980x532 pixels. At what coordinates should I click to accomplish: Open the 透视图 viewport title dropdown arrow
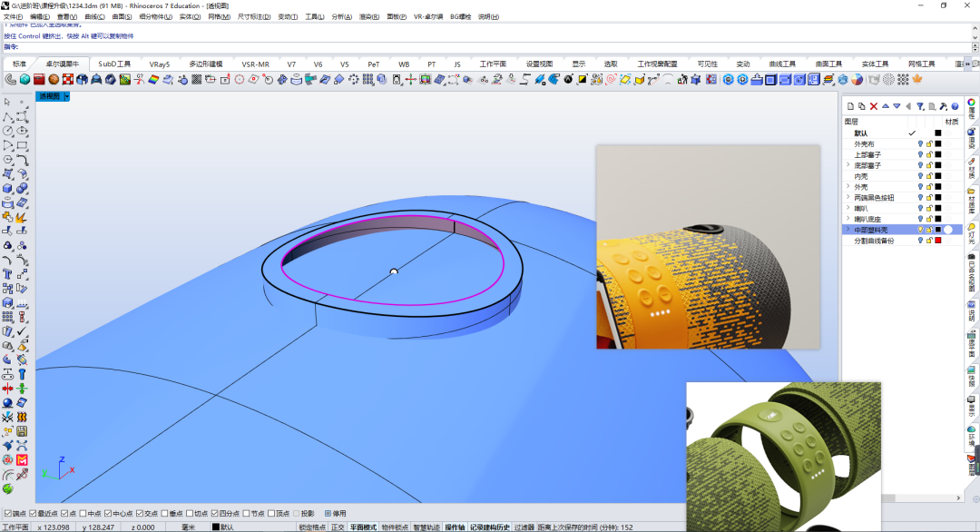[66, 96]
